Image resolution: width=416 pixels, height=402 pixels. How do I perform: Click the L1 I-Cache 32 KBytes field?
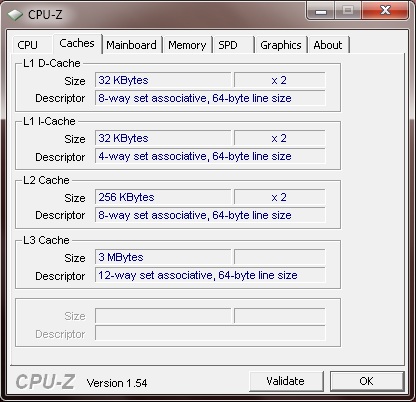pos(163,138)
